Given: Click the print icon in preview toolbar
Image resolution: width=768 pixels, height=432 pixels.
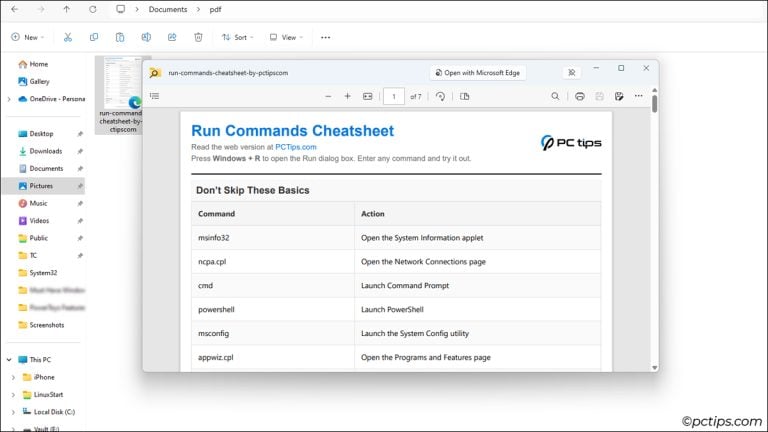Looking at the screenshot, I should [x=580, y=96].
